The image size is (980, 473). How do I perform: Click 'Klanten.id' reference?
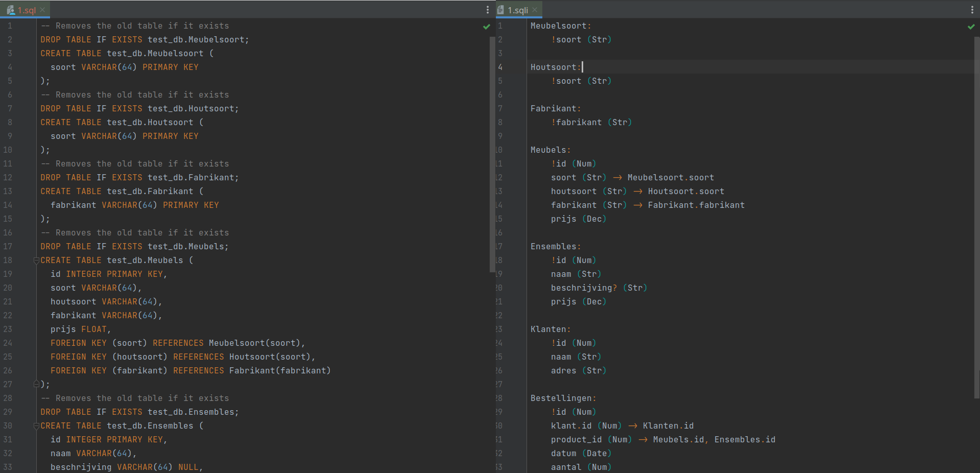[668, 425]
